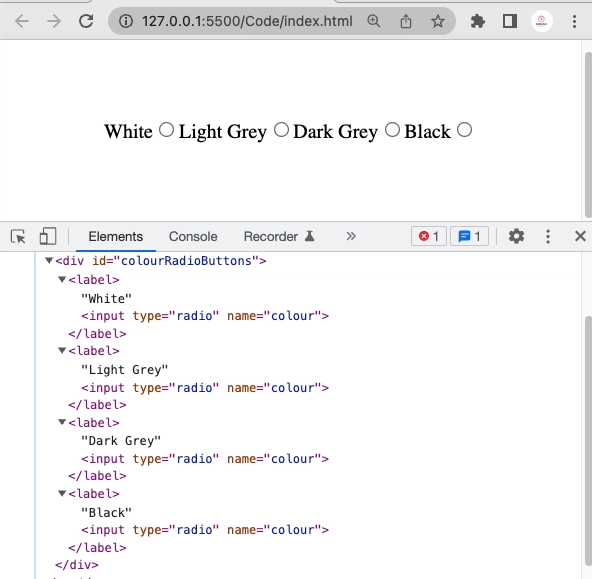
Task: Open DevTools settings gear
Action: click(x=516, y=236)
